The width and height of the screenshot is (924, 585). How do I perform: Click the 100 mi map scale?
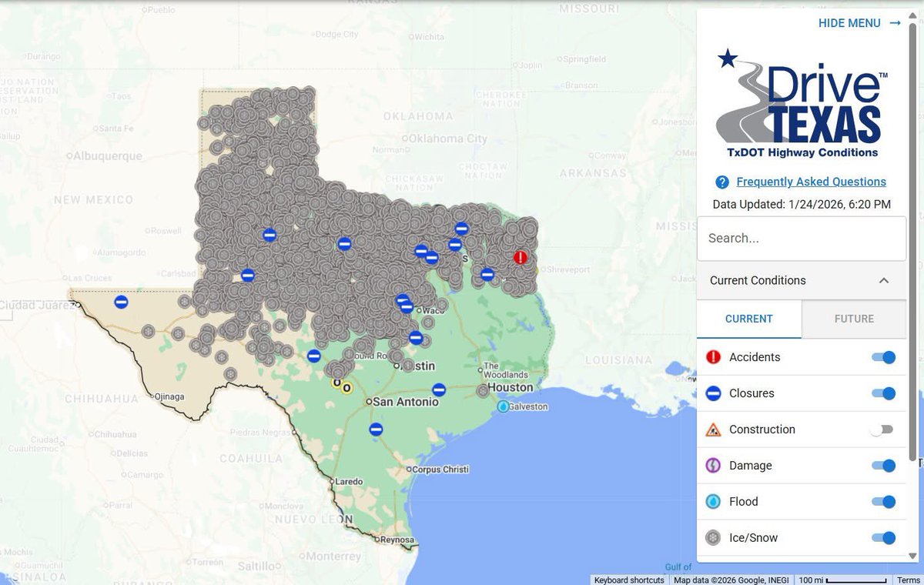pyautogui.click(x=843, y=580)
